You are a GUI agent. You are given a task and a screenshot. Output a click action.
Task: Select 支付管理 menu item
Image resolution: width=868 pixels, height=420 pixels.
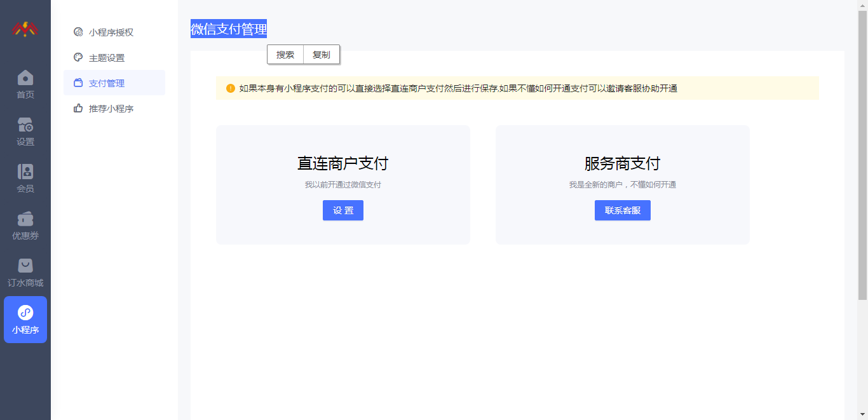114,83
